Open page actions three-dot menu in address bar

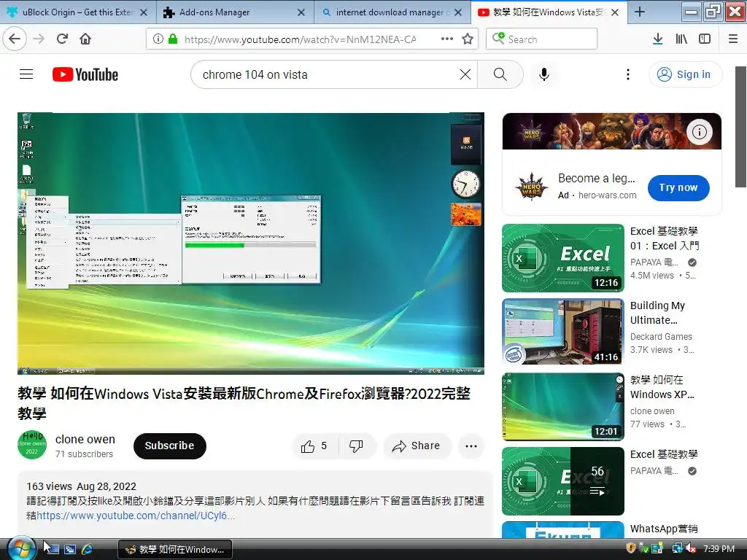[x=447, y=39]
